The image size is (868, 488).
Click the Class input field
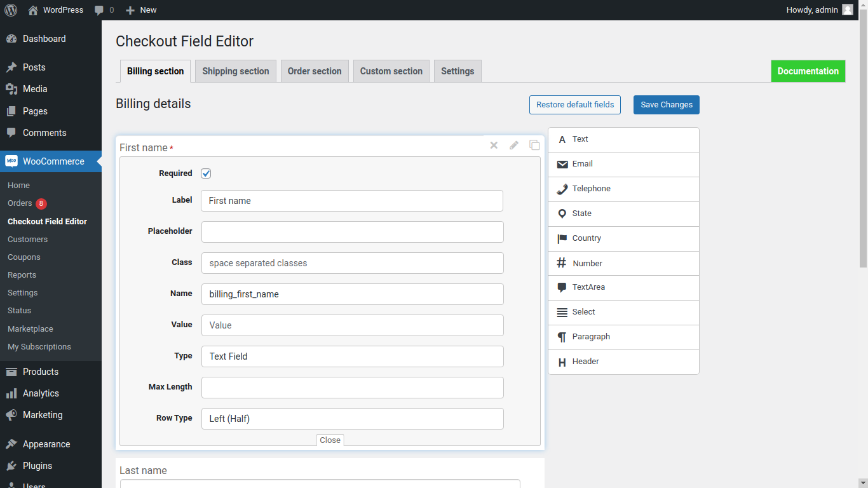(x=353, y=263)
